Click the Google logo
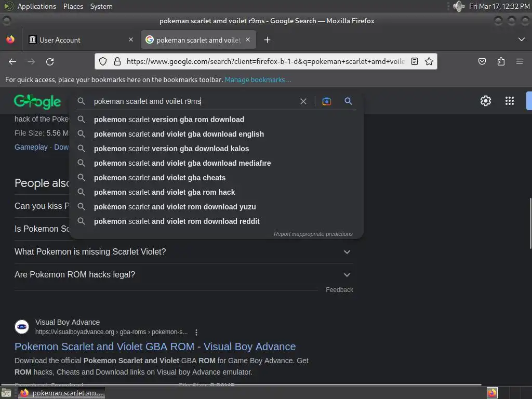The image size is (532, 399). (x=37, y=101)
